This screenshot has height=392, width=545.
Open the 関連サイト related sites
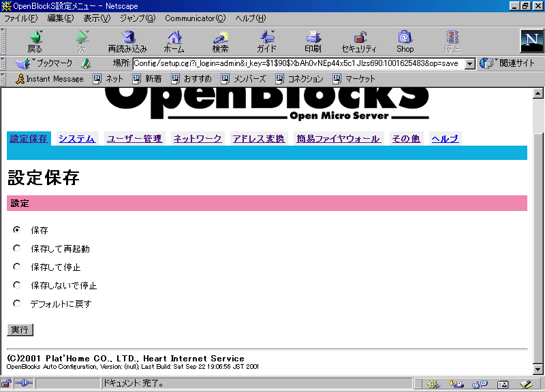pos(507,63)
